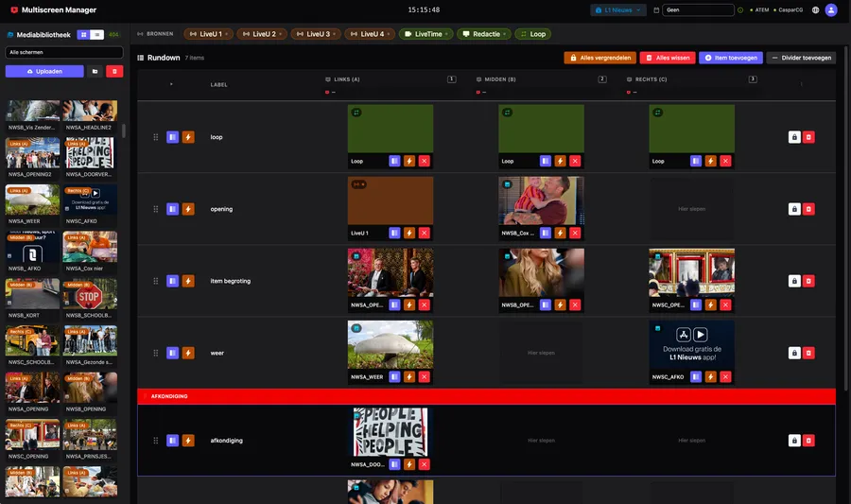This screenshot has width=851, height=504.
Task: Click the Alles wissen button
Action: (668, 58)
